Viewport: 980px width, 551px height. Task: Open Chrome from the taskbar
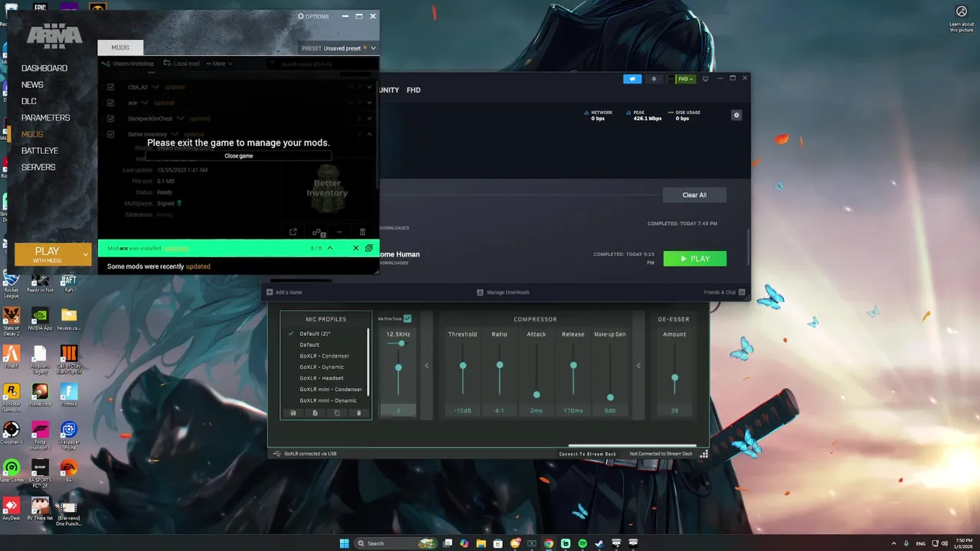pyautogui.click(x=549, y=543)
